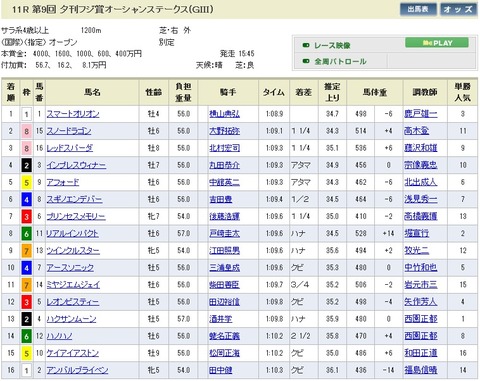View jockey 吉田豊

coord(221,199)
